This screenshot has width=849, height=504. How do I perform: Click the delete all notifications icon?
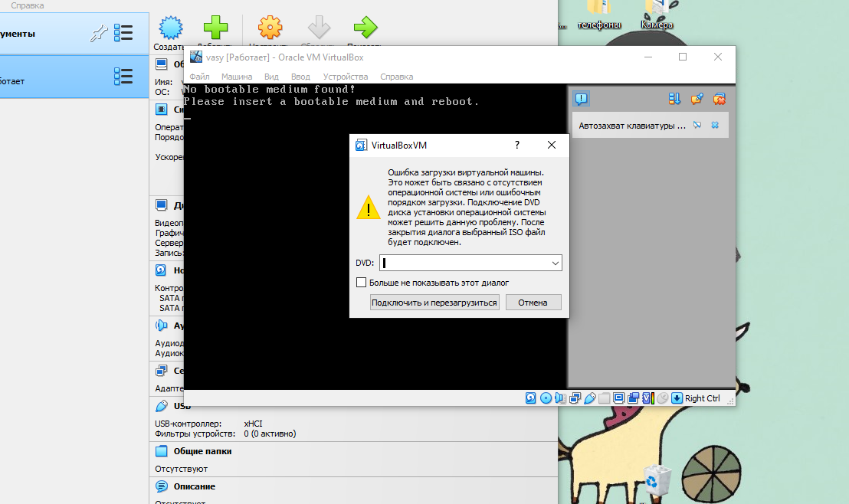click(x=720, y=99)
